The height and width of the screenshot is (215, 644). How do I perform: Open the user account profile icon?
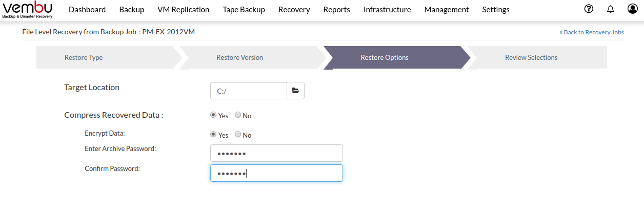[633, 9]
